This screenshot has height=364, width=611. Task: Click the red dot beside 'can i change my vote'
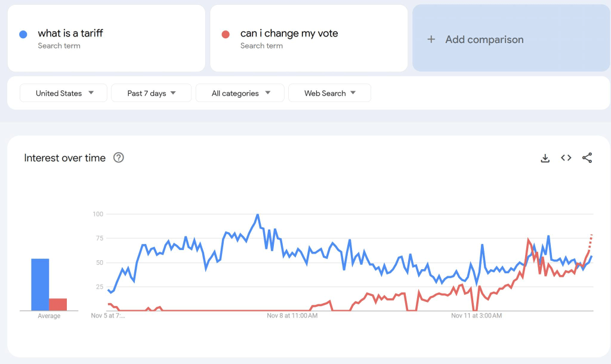(x=226, y=34)
